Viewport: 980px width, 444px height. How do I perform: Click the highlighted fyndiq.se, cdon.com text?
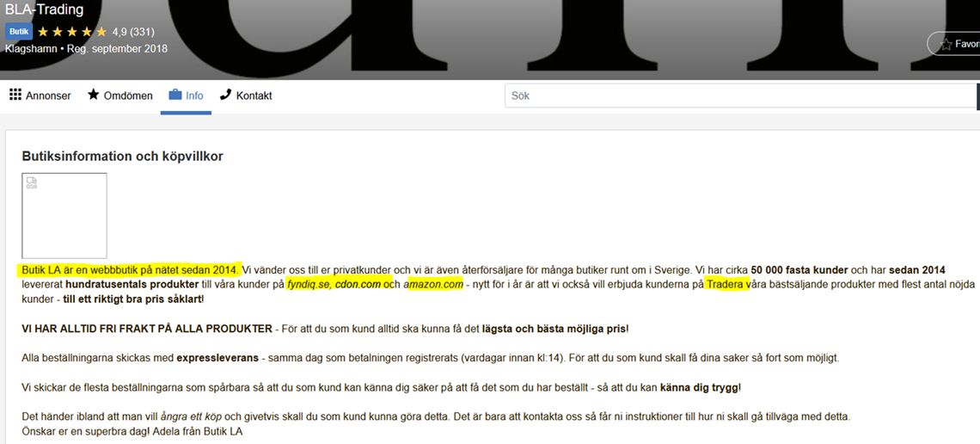(334, 285)
